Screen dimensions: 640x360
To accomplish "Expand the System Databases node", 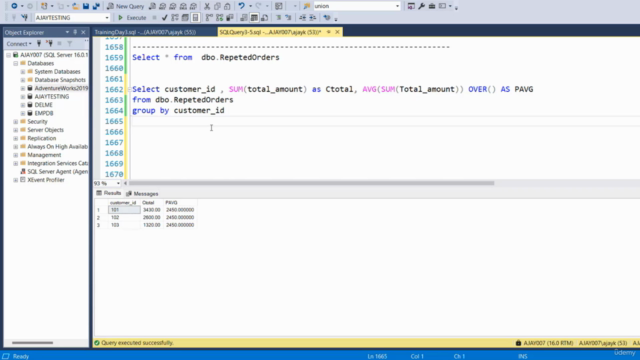I will (23, 72).
